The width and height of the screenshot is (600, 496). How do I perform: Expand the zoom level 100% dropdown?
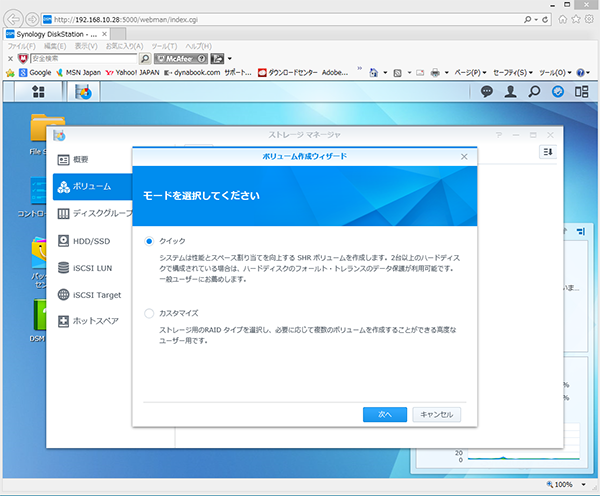click(x=584, y=485)
